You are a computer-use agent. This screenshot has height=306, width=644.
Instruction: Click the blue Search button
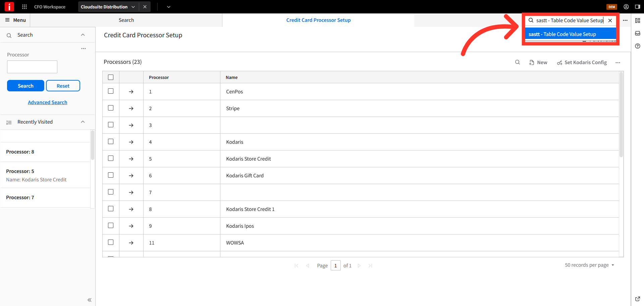point(25,86)
